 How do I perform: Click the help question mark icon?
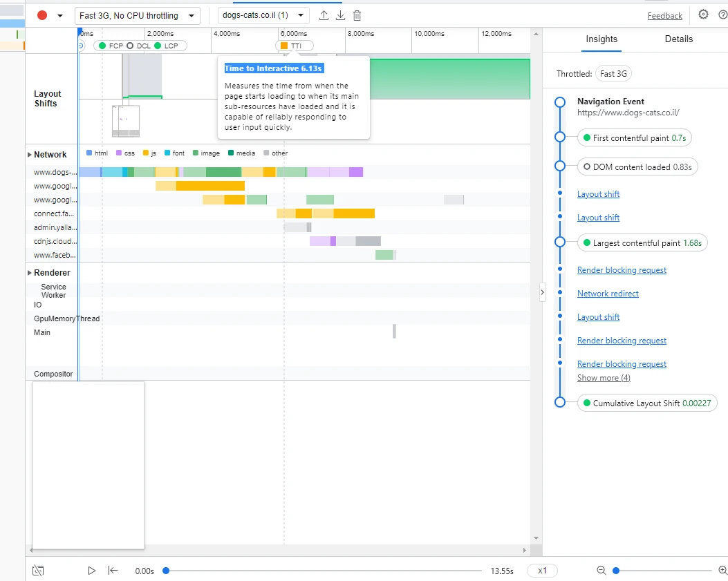click(723, 15)
